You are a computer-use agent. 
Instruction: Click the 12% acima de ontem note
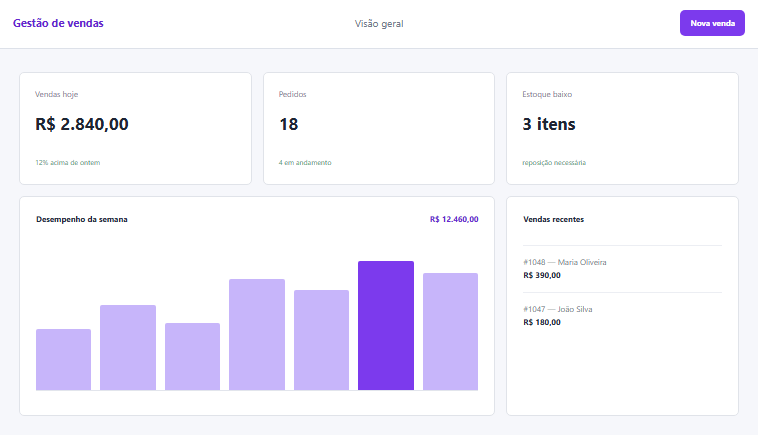point(68,162)
